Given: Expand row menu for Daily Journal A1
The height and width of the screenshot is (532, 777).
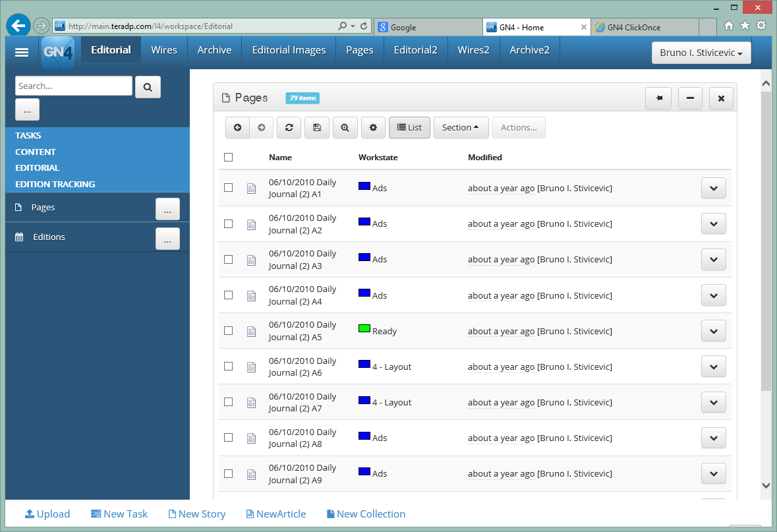Looking at the screenshot, I should coord(714,189).
